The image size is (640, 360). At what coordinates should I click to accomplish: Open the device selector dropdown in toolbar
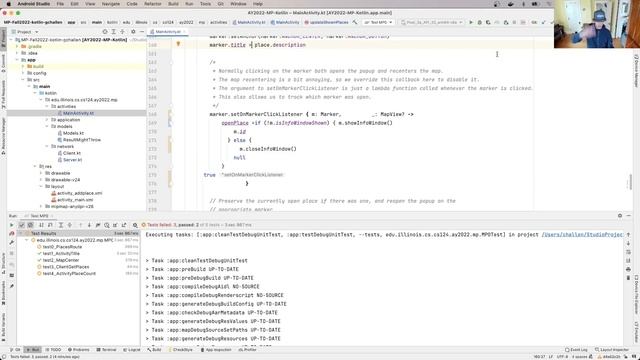click(431, 22)
